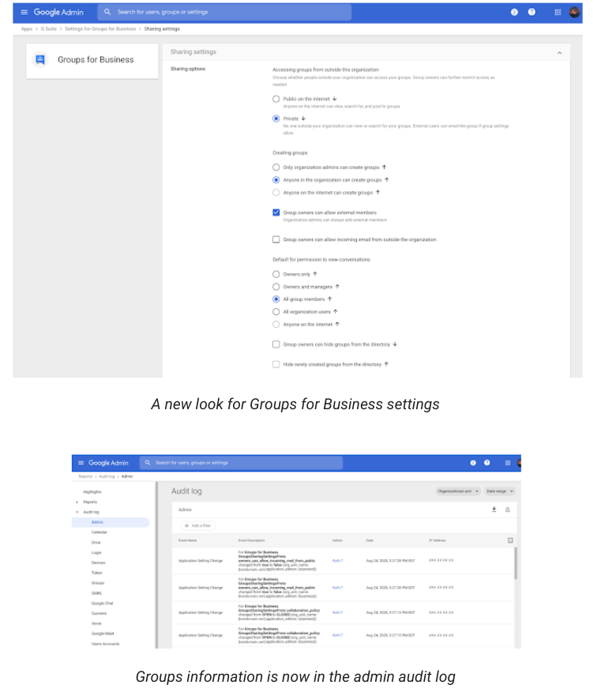Viewport: 616px width, 696px height.
Task: Select All group members option
Action: click(x=276, y=299)
